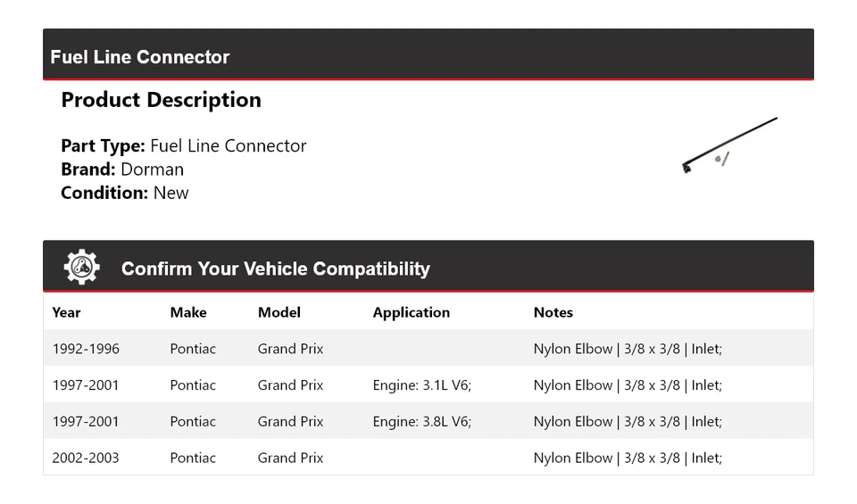Select the Product Description heading

[161, 100]
